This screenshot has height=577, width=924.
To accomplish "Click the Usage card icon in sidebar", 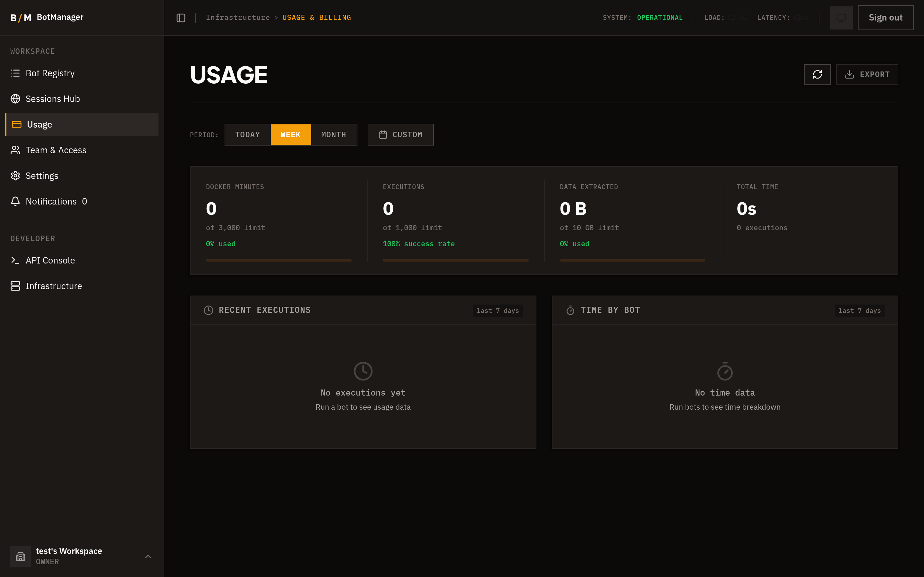I will coord(16,124).
